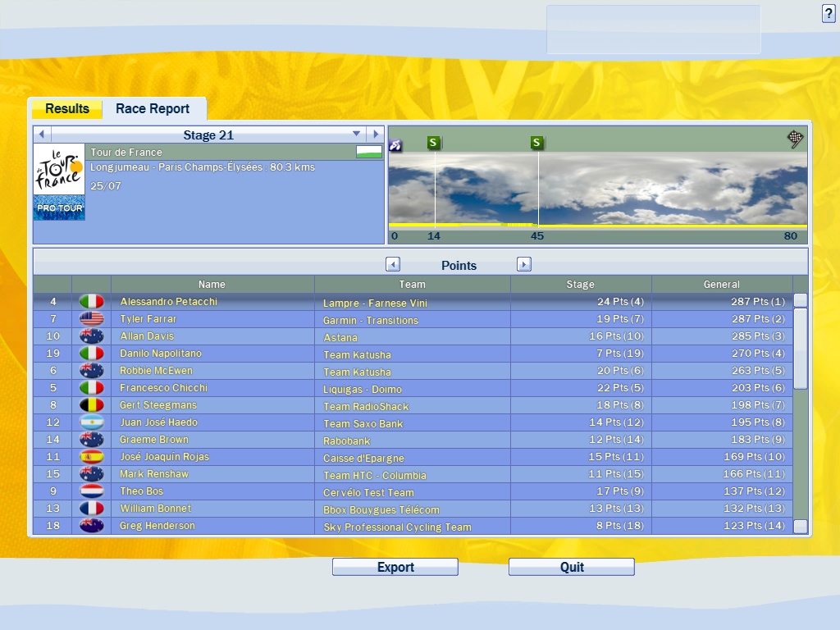
Task: Click the stage start cyclist icon
Action: [395, 145]
